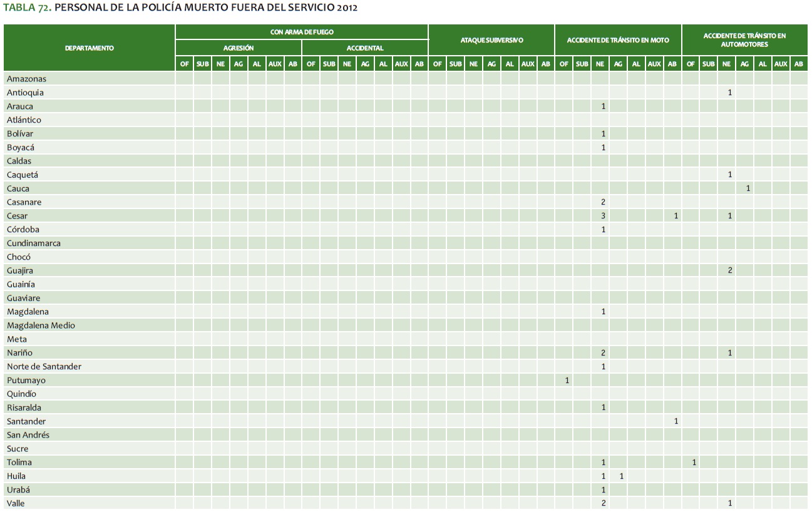
Task: Click the AGRESIÓN sub-header
Action: [239, 48]
